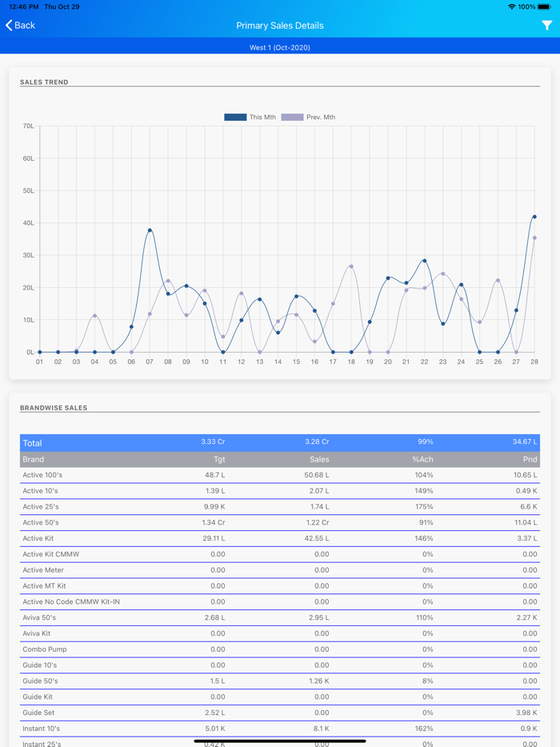
Task: Click the '11.04 L' pending value
Action: pos(526,522)
